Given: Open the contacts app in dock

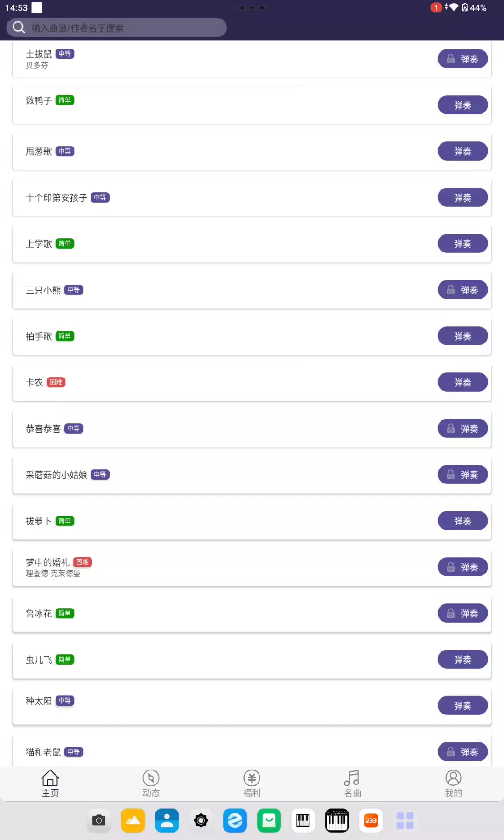Looking at the screenshot, I should tap(167, 820).
